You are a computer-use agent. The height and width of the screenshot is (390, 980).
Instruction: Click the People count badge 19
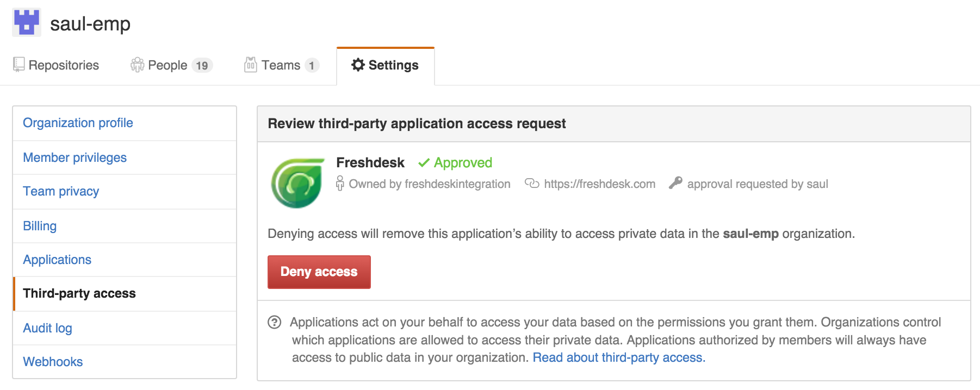coord(202,66)
